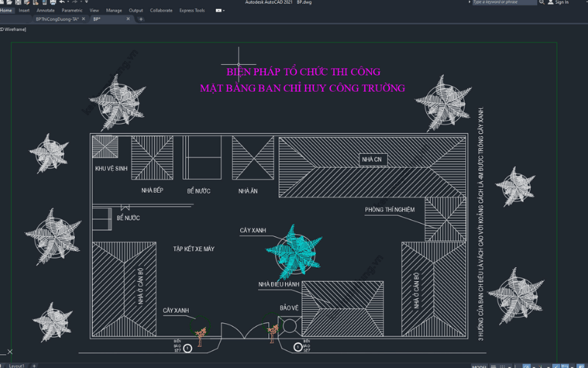Switch to the Parametric ribbon tab
Screen dimensions: 588x368
pyautogui.click(x=72, y=10)
